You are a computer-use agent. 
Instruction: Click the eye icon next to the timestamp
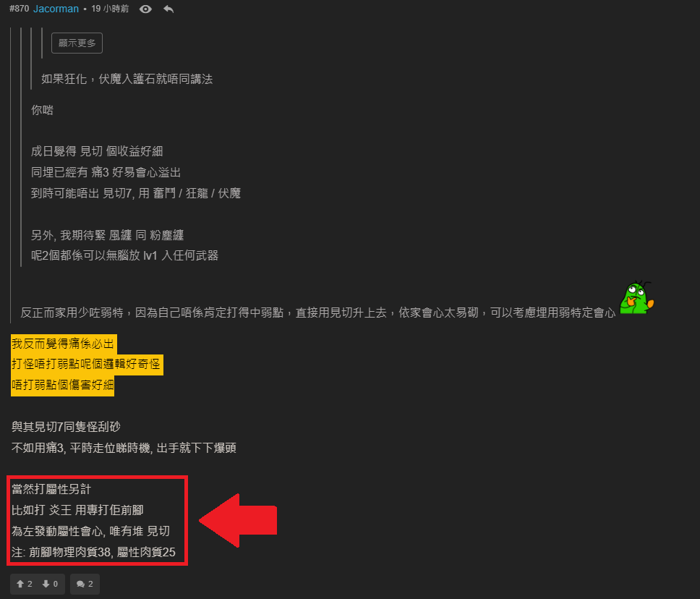tap(145, 9)
